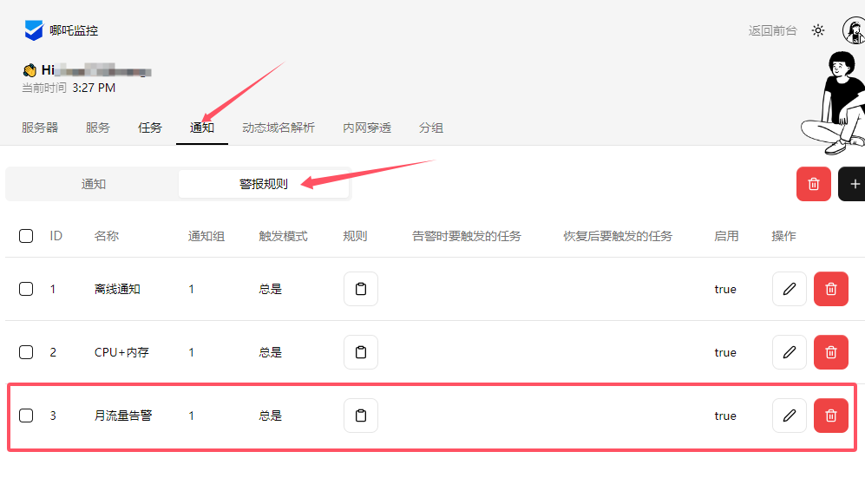Open the 动态域名解析 tab

[x=279, y=128]
